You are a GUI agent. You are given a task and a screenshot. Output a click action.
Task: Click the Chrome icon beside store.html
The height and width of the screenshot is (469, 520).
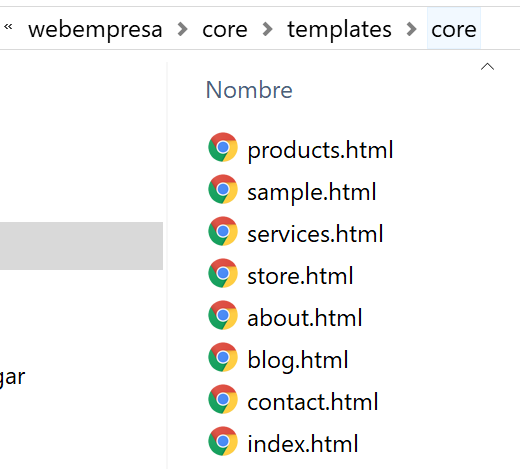pyautogui.click(x=223, y=273)
